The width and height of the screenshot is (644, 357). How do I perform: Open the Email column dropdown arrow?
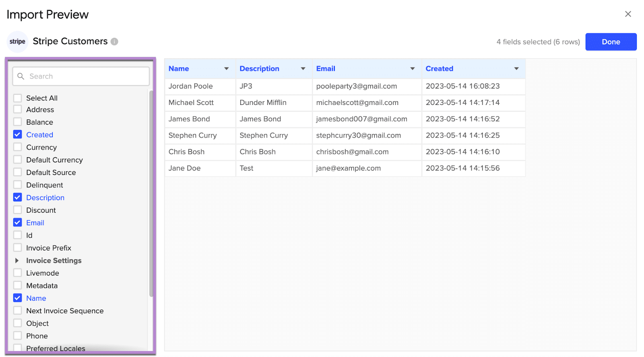pyautogui.click(x=413, y=69)
